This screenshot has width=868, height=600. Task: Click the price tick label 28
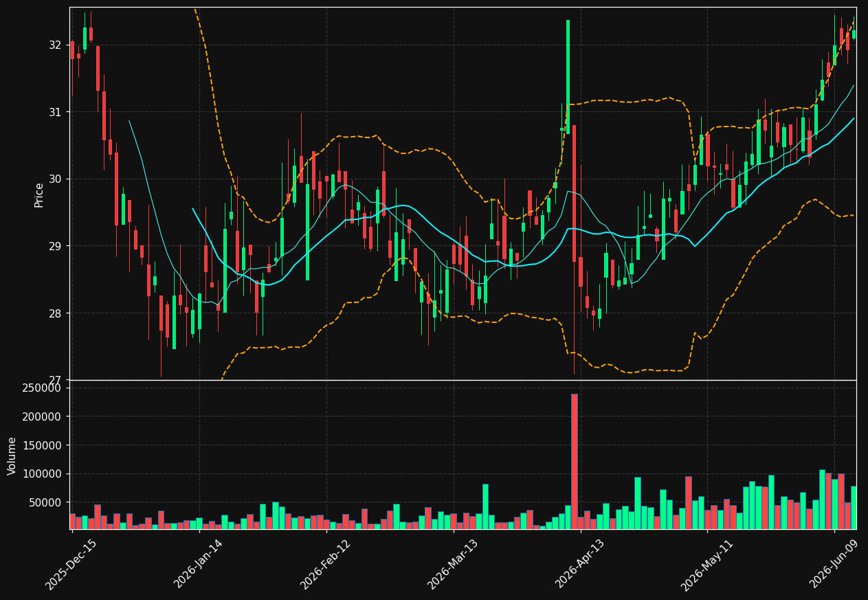pyautogui.click(x=55, y=313)
